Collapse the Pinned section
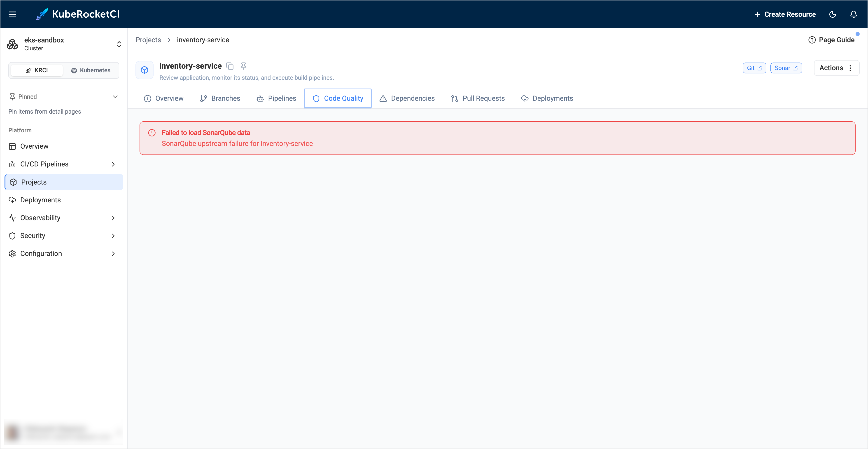 tap(115, 97)
